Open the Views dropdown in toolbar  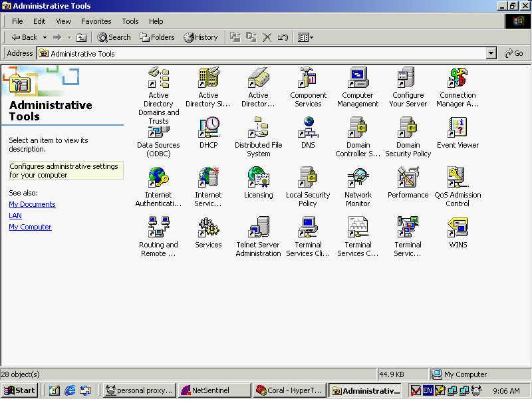305,38
